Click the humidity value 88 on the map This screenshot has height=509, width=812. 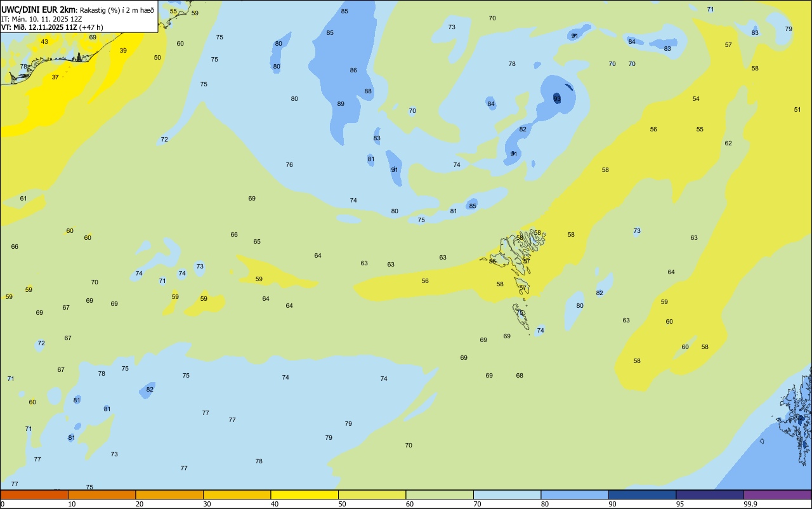tap(368, 91)
